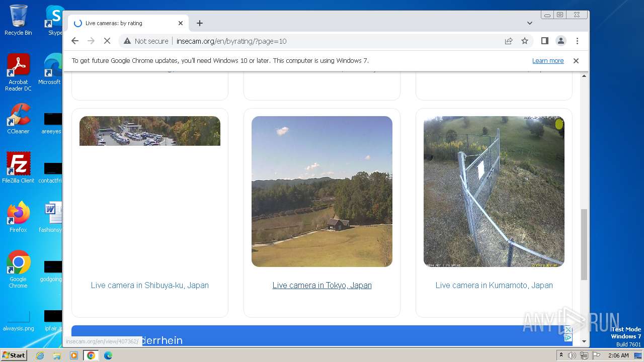Image resolution: width=644 pixels, height=362 pixels.
Task: Click scrollbar up arrow
Action: [584, 76]
